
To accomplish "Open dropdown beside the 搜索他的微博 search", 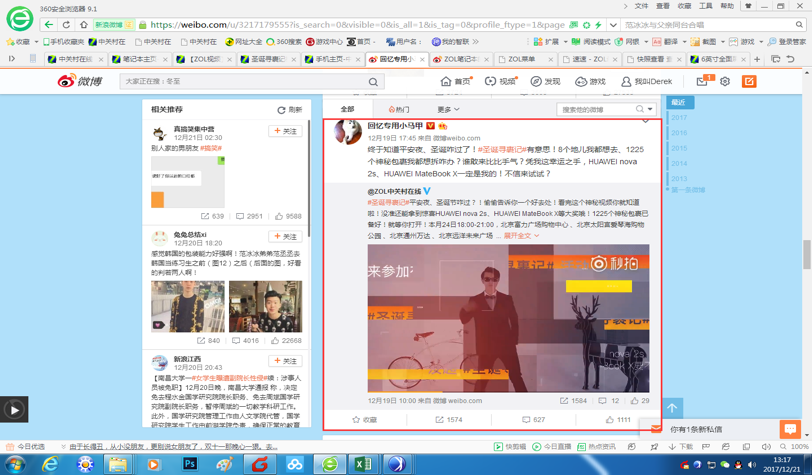I will 650,109.
